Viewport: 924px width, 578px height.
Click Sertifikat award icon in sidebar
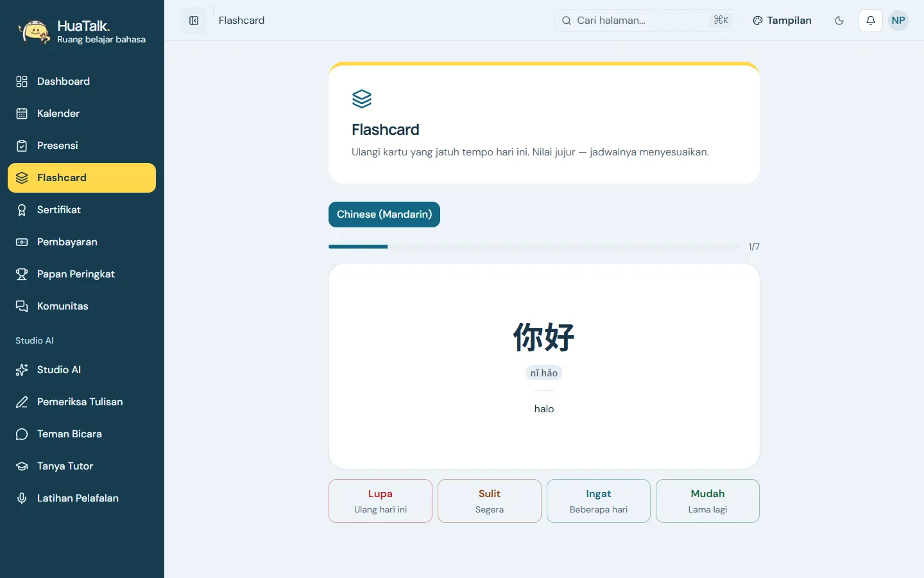22,210
